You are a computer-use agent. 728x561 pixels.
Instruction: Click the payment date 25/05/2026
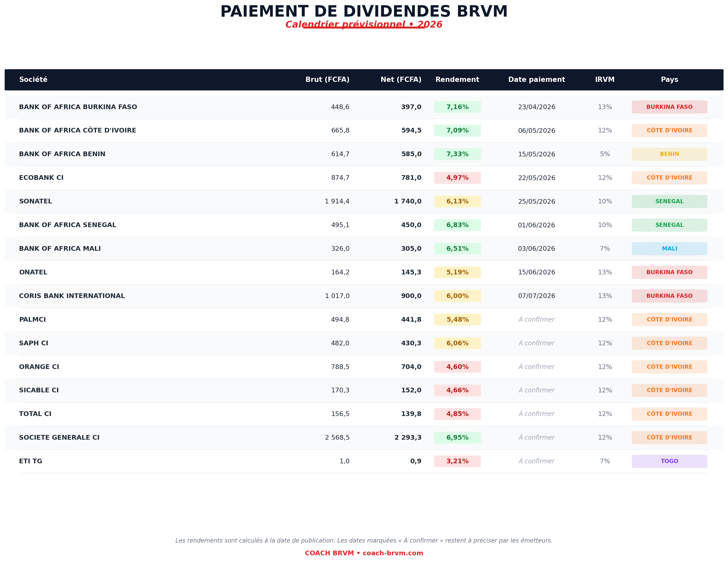[537, 202]
